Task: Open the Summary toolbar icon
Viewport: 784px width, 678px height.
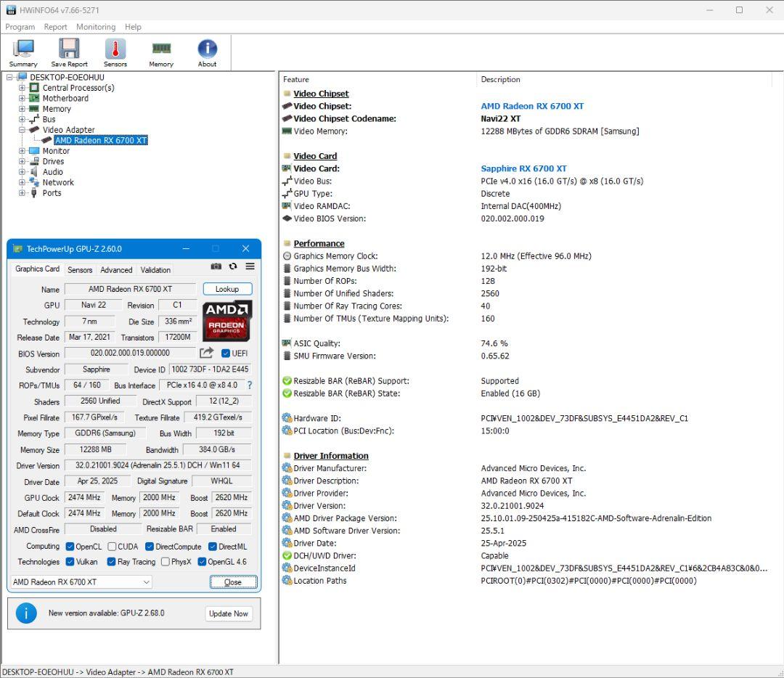Action: coord(23,52)
